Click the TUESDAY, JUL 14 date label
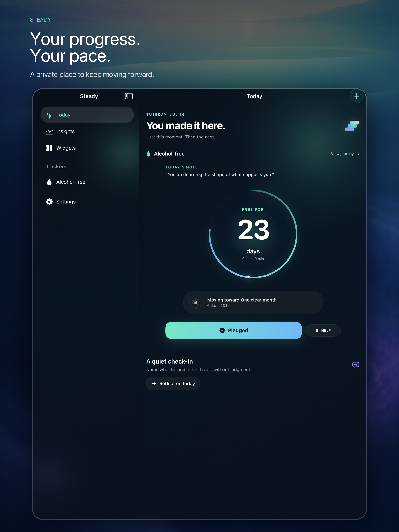 pyautogui.click(x=165, y=115)
